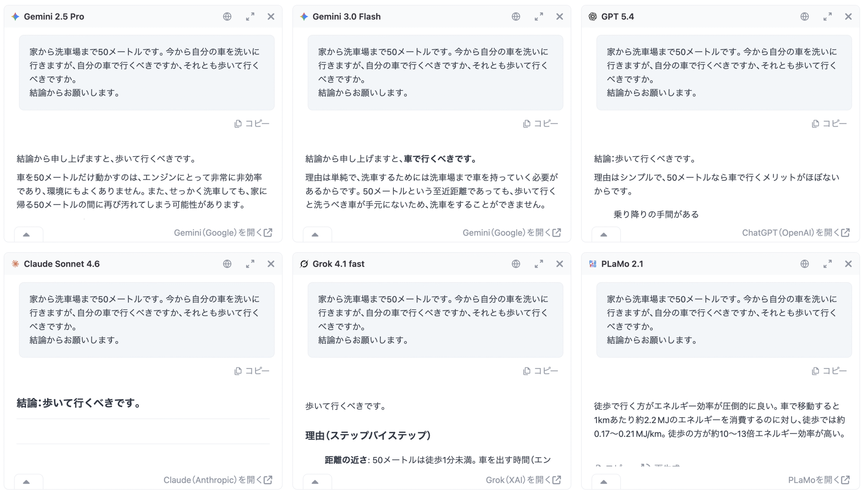
Task: Collapse the Grok 4.1 fast panel with bottom arrow
Action: coord(315,482)
